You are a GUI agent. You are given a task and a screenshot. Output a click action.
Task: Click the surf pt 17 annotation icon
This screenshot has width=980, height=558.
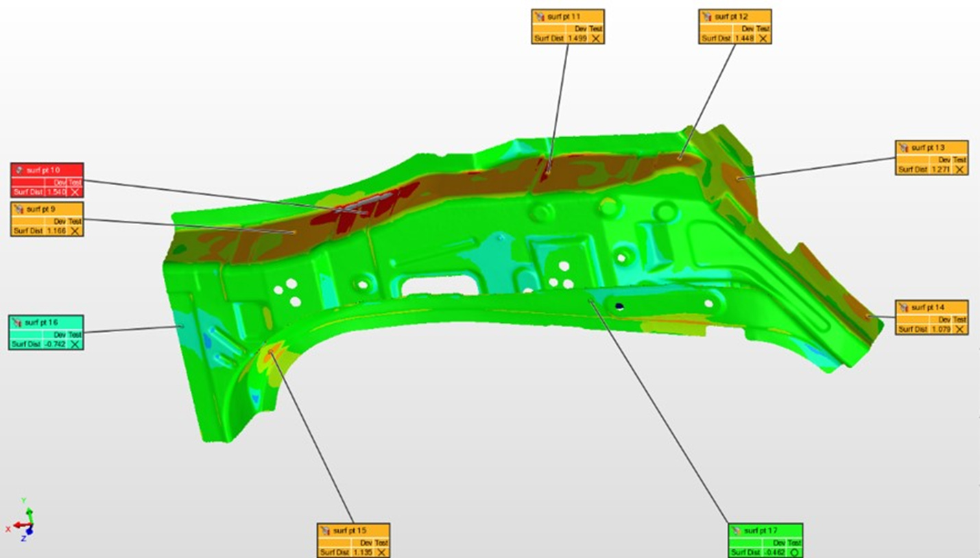tap(737, 531)
